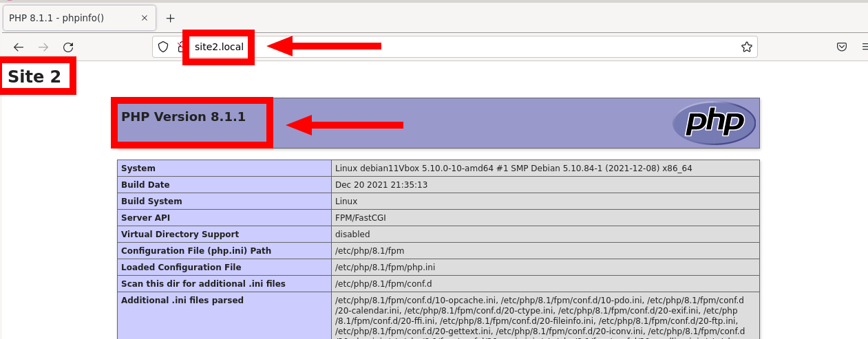
Task: Reload the current phpinfo page
Action: 68,47
